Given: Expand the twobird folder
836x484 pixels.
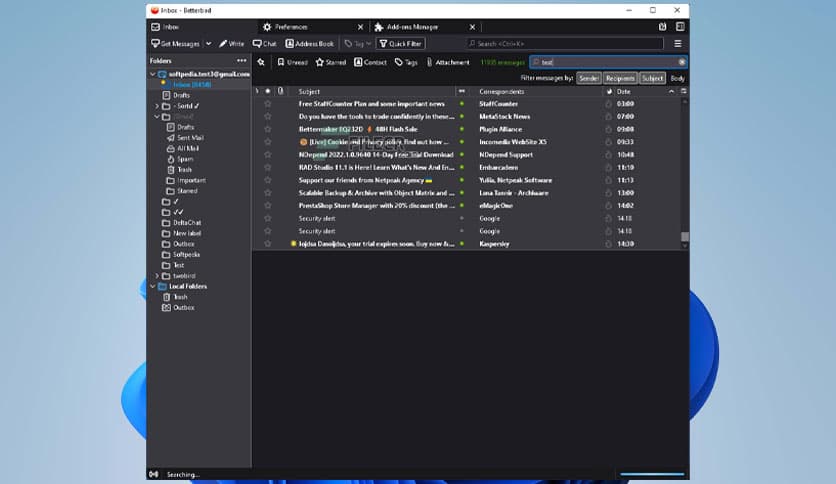Looking at the screenshot, I should [157, 276].
